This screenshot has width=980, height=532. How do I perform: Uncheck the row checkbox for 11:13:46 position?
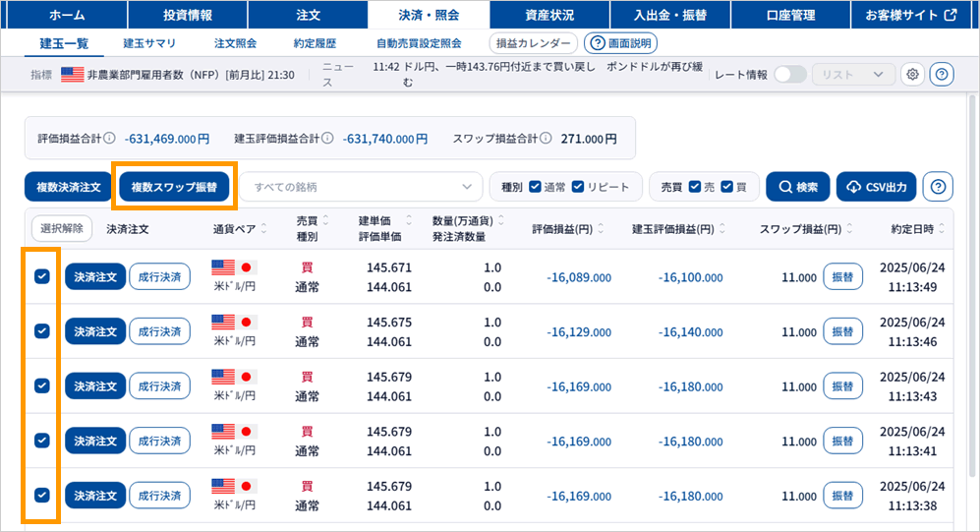(42, 330)
